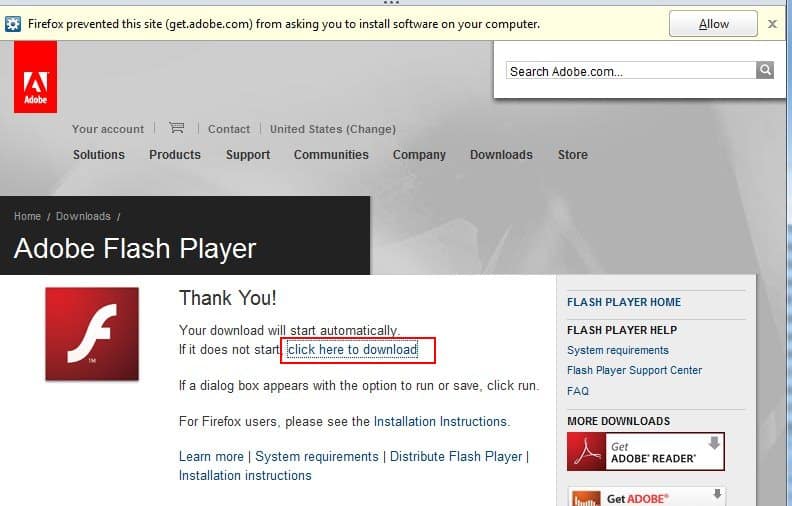This screenshot has height=506, width=792.
Task: Open the Store menu
Action: [x=573, y=155]
